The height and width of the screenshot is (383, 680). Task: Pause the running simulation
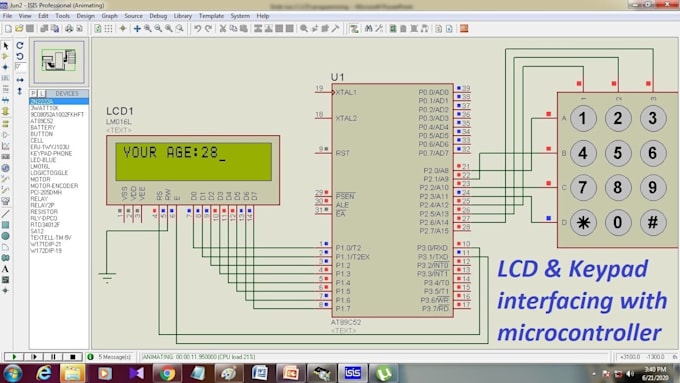coord(53,357)
